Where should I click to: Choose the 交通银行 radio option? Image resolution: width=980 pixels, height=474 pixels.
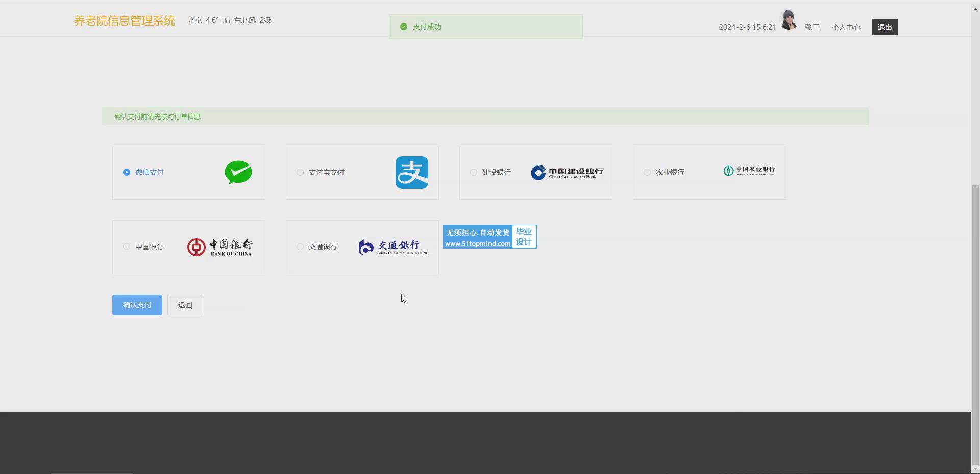click(x=300, y=247)
